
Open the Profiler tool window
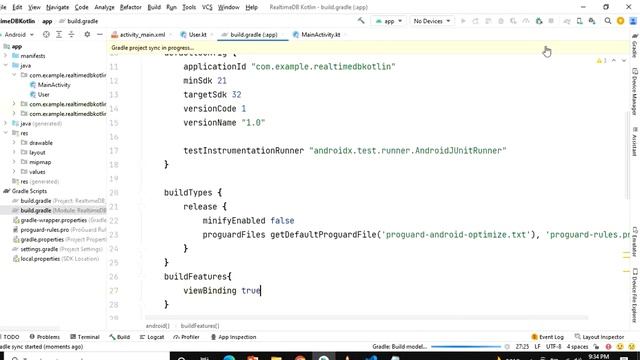187,337
